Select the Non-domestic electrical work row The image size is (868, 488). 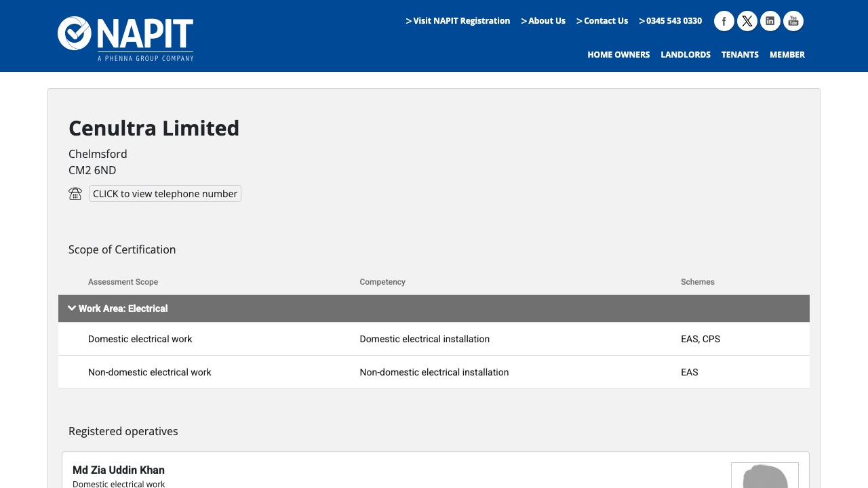click(434, 371)
